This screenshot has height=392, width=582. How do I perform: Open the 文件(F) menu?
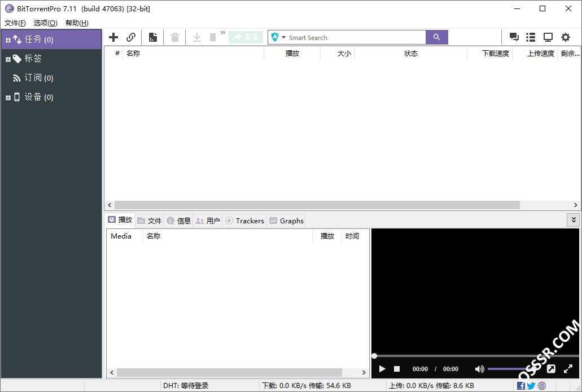coord(15,23)
